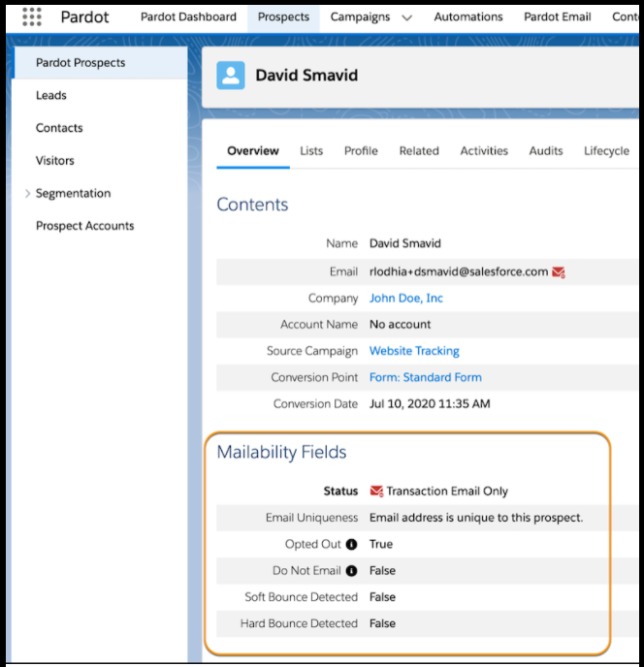The image size is (644, 667).
Task: Click the info icon beside Opted Out
Action: point(351,545)
